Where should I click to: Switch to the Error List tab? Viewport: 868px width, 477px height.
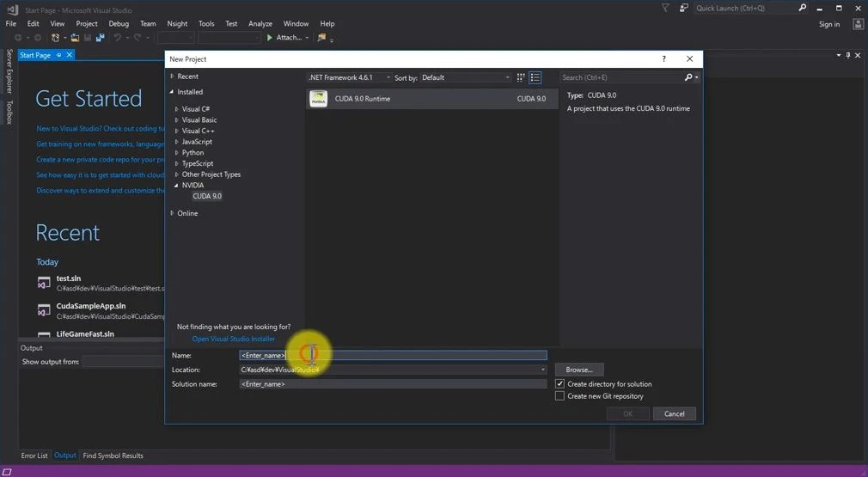(34, 456)
